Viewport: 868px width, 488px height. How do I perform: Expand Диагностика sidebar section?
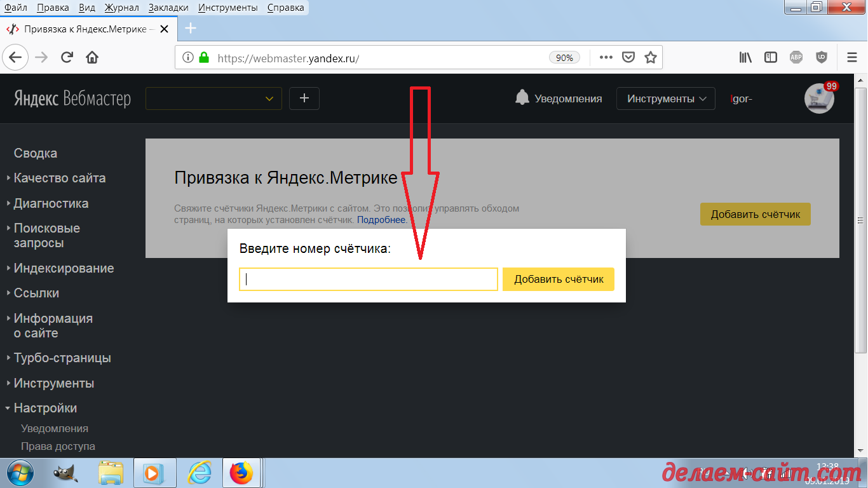[51, 203]
